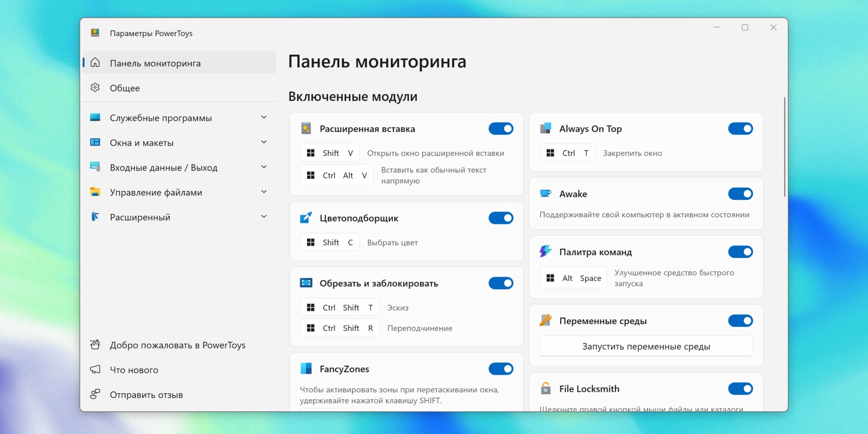
Task: Expand Управление файлами chevron
Action: tap(264, 192)
